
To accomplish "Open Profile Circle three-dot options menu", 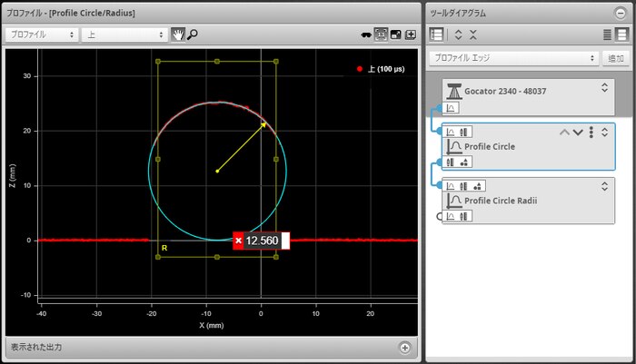I will [591, 133].
